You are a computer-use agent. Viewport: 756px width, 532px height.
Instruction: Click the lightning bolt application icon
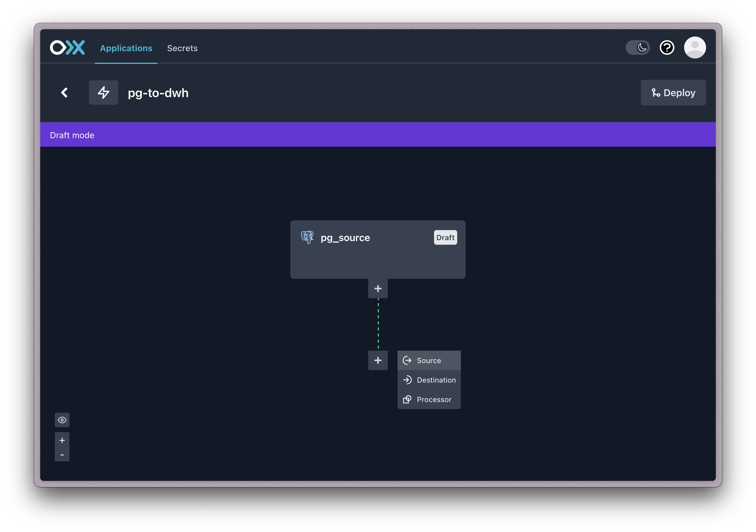[x=103, y=93]
